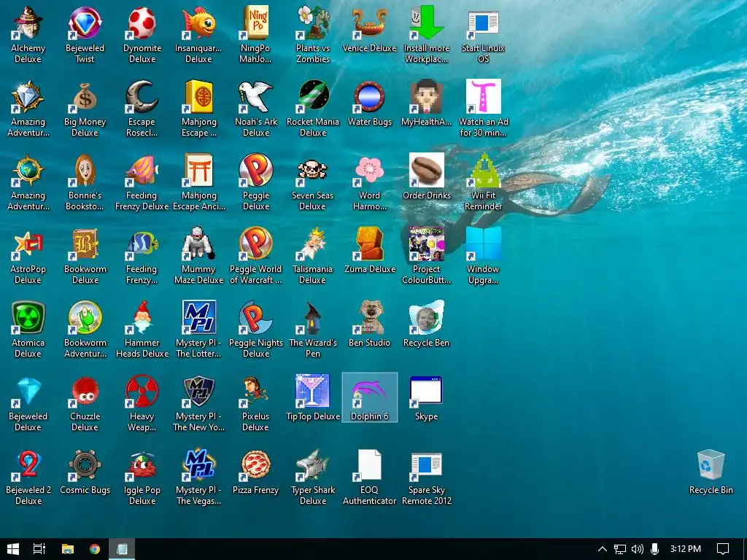Viewport: 747px width, 560px height.
Task: Click the Rocket Mania Deluxe icon
Action: 312,97
